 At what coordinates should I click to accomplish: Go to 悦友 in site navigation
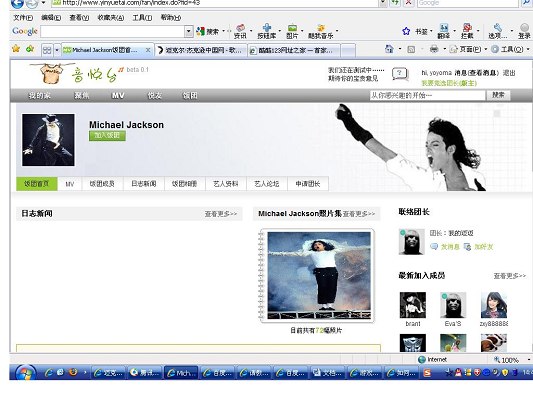pos(154,96)
